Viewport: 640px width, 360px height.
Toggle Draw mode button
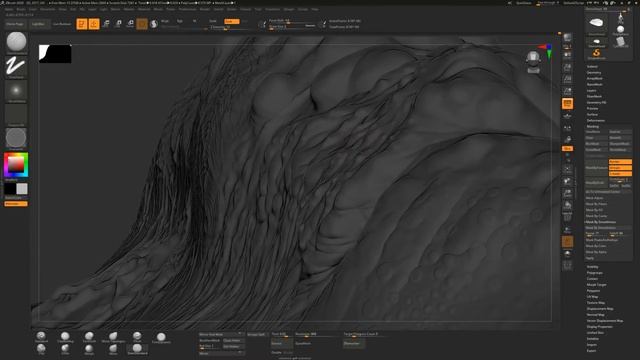(x=94, y=24)
